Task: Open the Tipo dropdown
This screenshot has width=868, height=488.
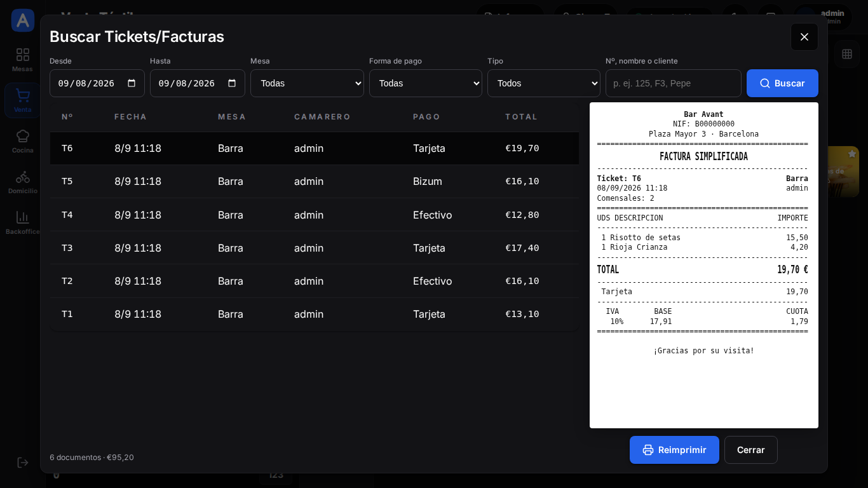Action: click(x=544, y=83)
